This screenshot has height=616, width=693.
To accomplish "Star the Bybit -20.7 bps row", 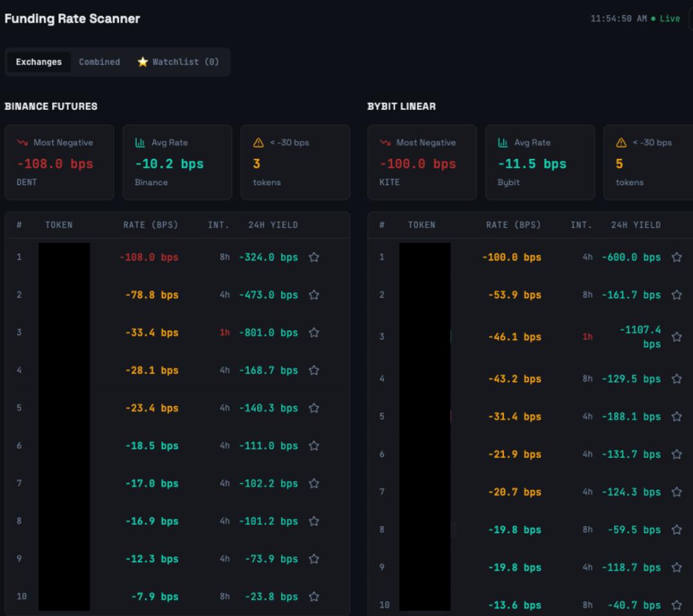I will pyautogui.click(x=677, y=492).
